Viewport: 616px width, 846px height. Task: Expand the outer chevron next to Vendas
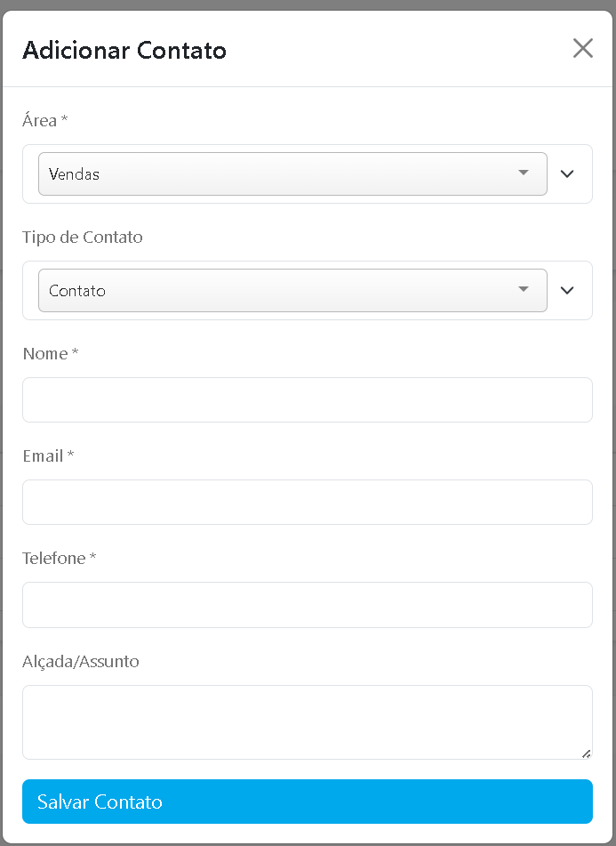point(567,173)
